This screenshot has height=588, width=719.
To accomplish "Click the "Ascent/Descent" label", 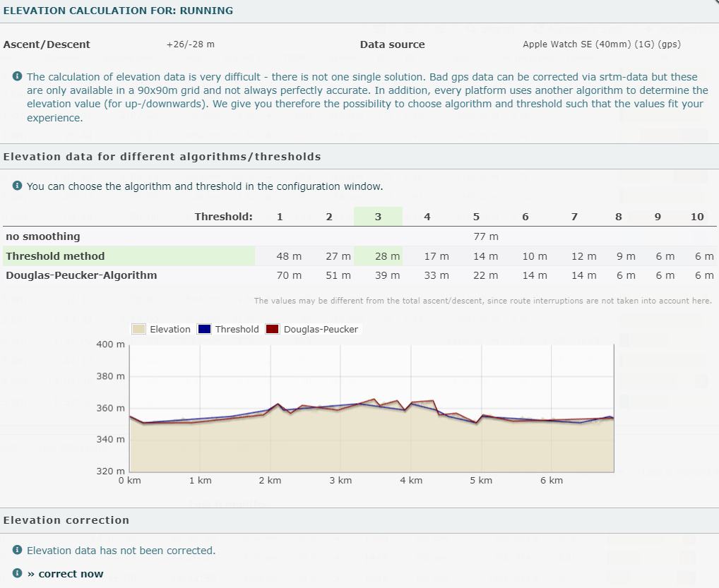I will [47, 44].
